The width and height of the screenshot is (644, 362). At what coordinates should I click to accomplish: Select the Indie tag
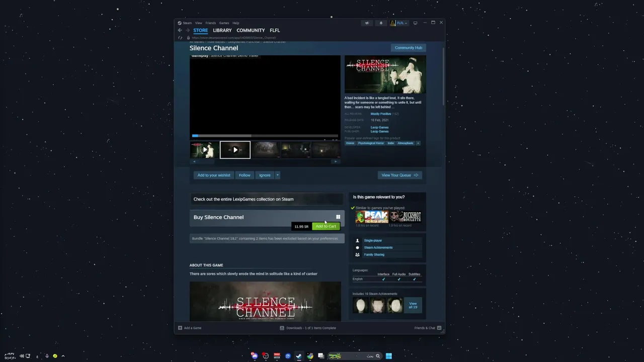pyautogui.click(x=391, y=143)
